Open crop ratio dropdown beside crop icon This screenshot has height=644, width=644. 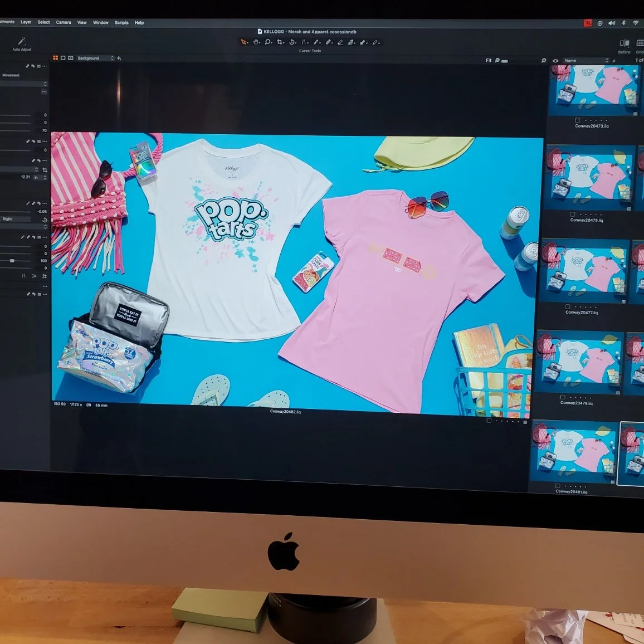19,169
